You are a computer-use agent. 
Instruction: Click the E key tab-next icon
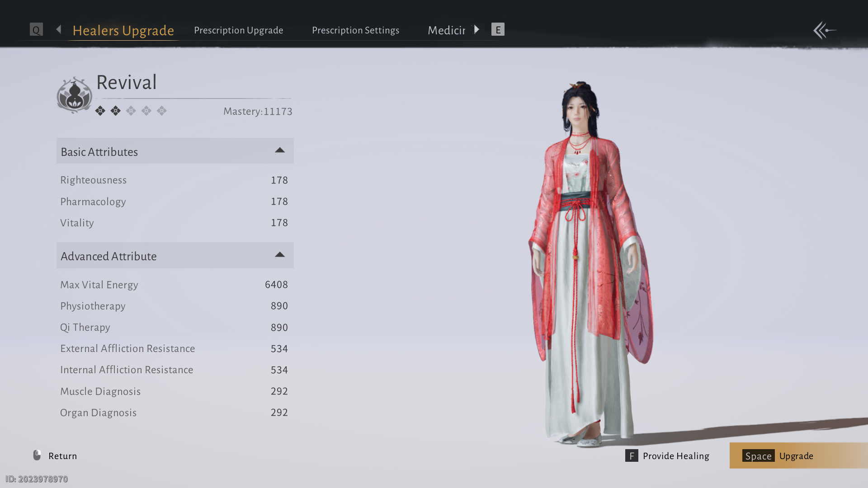pyautogui.click(x=498, y=30)
